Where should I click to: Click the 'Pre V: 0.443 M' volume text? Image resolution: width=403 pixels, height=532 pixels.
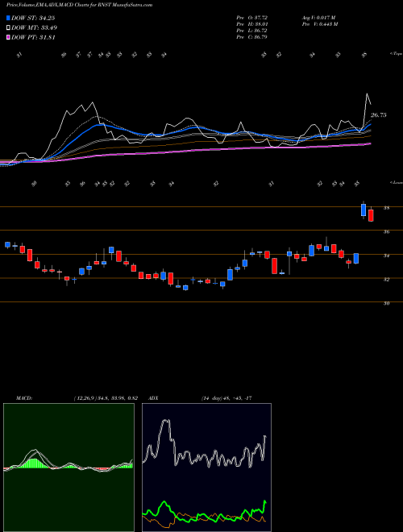(318, 24)
